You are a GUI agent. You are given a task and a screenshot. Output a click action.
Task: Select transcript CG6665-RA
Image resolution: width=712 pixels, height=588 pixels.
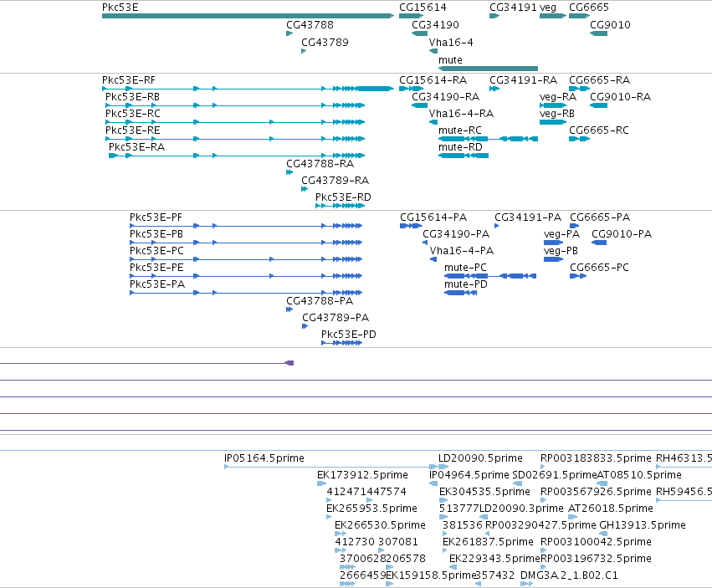click(x=599, y=80)
